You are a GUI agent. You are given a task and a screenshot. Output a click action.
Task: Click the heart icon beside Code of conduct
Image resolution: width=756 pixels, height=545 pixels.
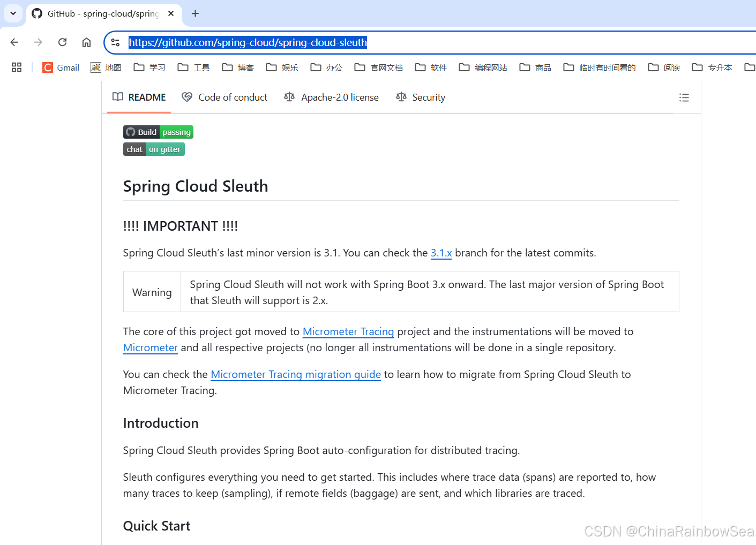[x=187, y=97]
